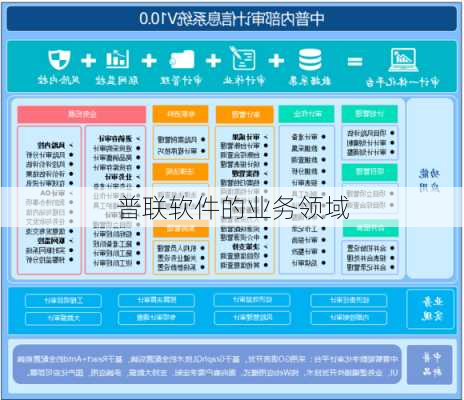Screen dimensions: 464x400
Task: Collapse the 档案管理 group chevron
Action: [266, 174]
